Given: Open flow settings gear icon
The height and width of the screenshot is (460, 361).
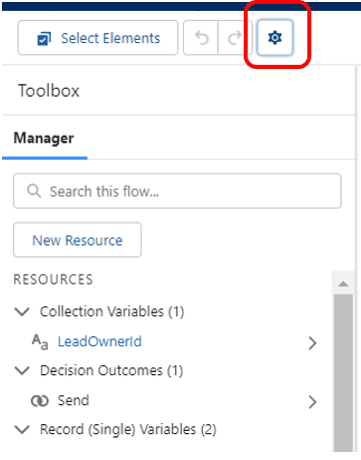Looking at the screenshot, I should [x=275, y=38].
